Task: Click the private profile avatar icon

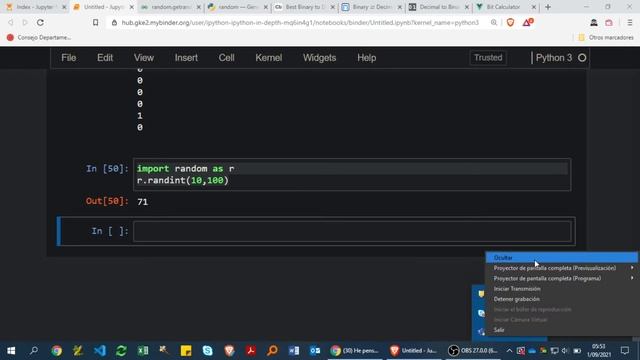Action: point(593,23)
